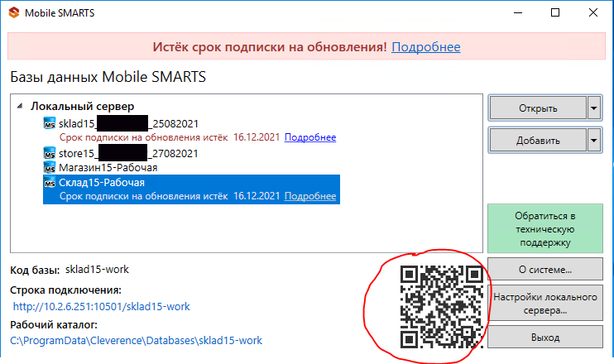Collapse the Локальный сервер tree node
This screenshot has width=614, height=364.
(x=20, y=106)
